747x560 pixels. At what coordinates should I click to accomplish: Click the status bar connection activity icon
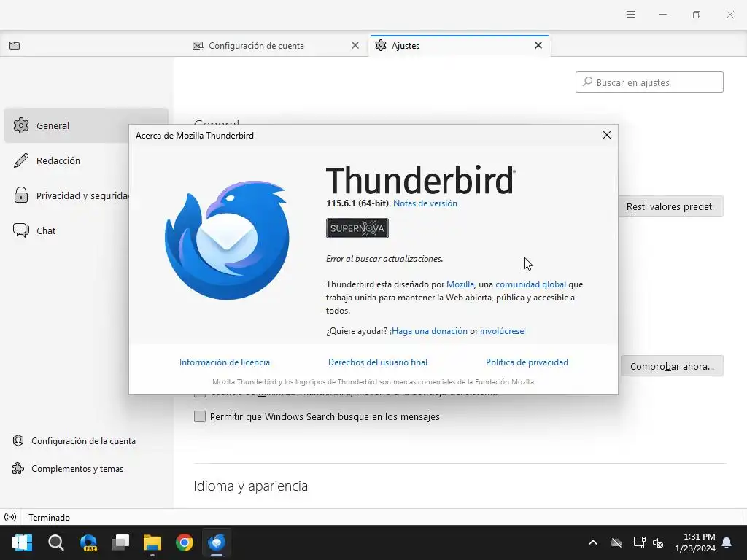coord(10,517)
